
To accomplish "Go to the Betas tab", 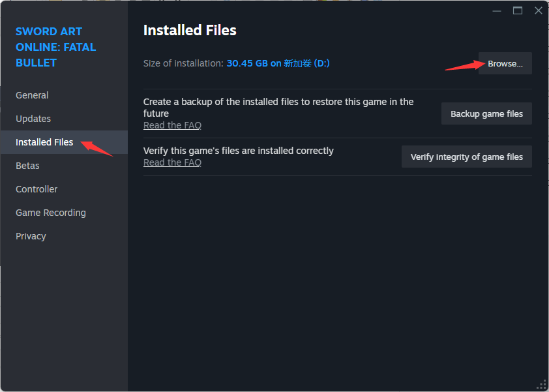I will (27, 166).
